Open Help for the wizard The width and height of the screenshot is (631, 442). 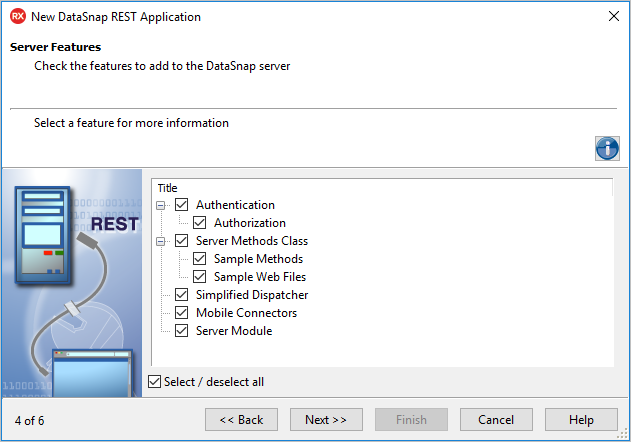pos(581,420)
